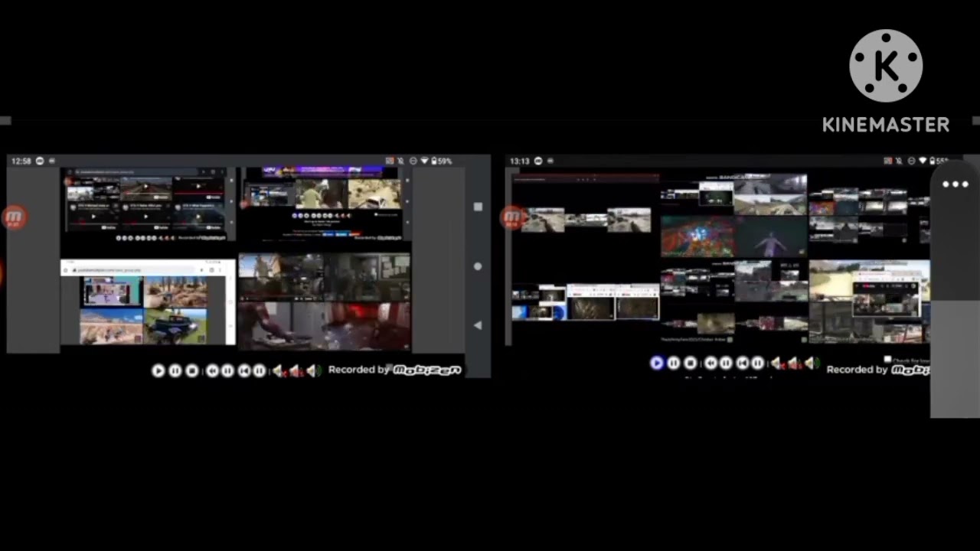
Task: Click pause right after play in right recording
Action: pyautogui.click(x=674, y=363)
